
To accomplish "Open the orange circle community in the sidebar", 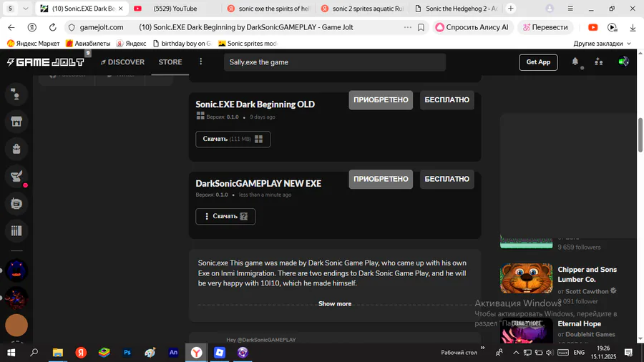I will pyautogui.click(x=16, y=325).
